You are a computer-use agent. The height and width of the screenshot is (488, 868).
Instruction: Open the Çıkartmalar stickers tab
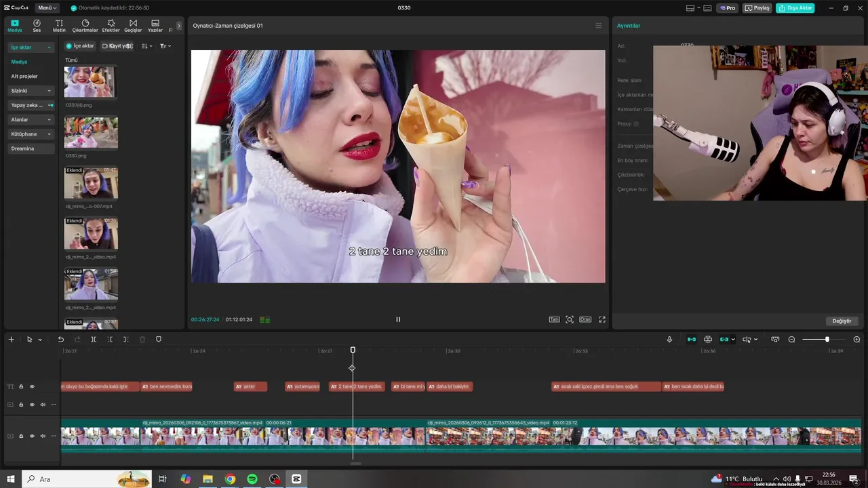coord(85,26)
